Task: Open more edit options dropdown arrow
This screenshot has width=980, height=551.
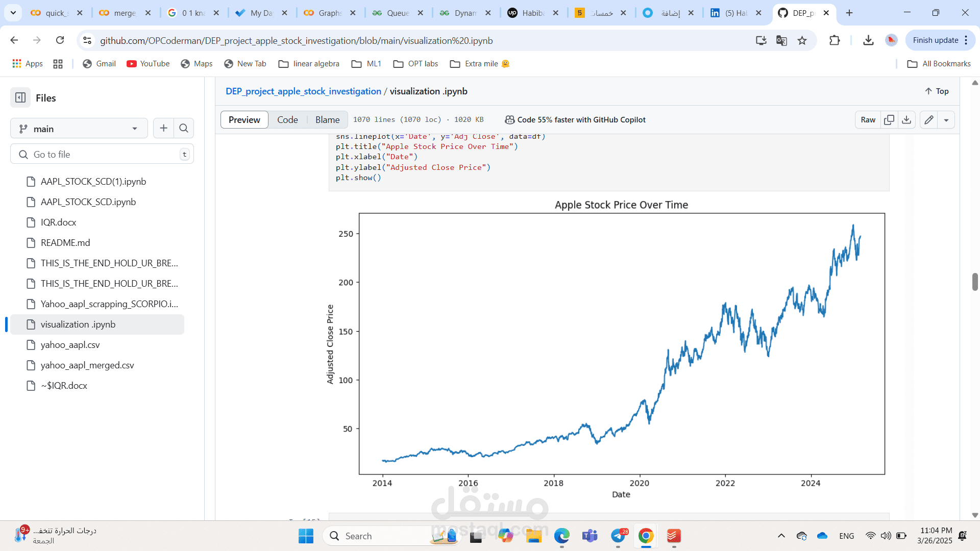Action: click(946, 119)
